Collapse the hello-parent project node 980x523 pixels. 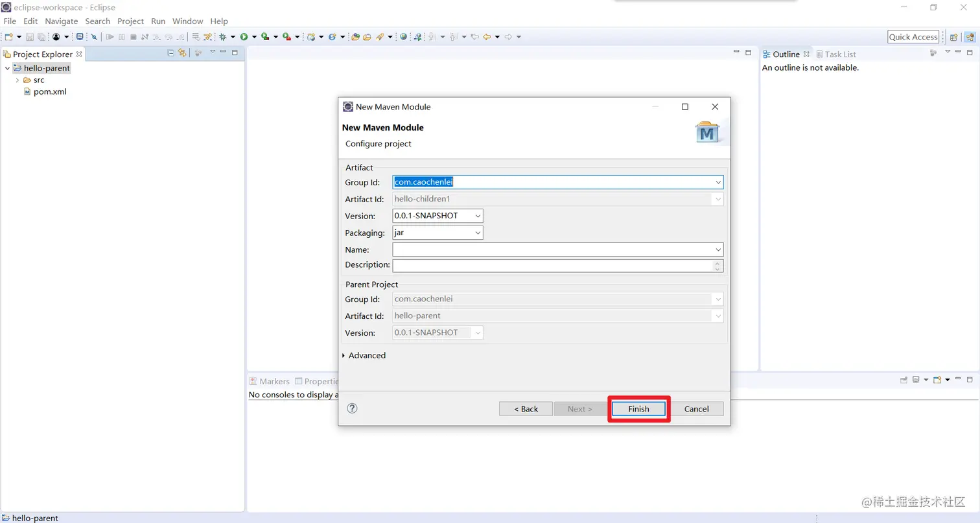click(7, 69)
